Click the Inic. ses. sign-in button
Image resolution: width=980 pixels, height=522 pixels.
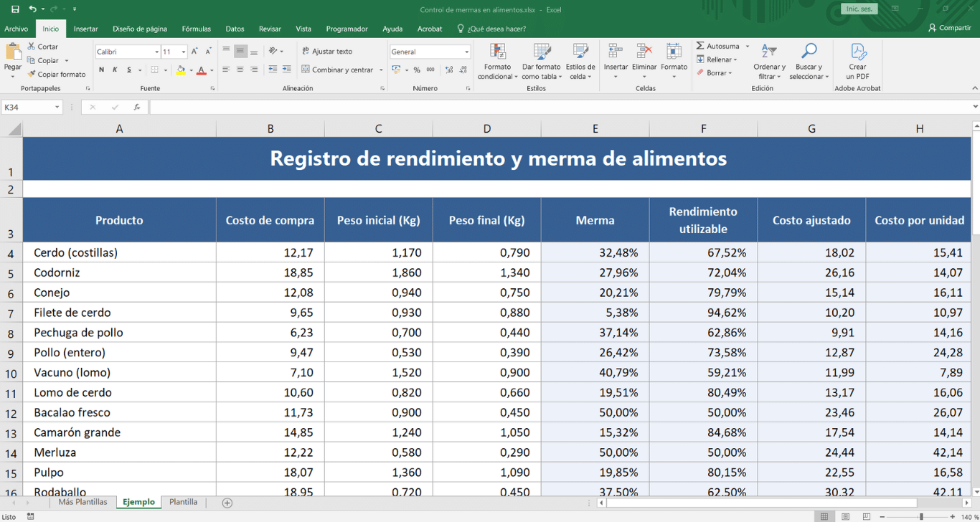(x=859, y=9)
